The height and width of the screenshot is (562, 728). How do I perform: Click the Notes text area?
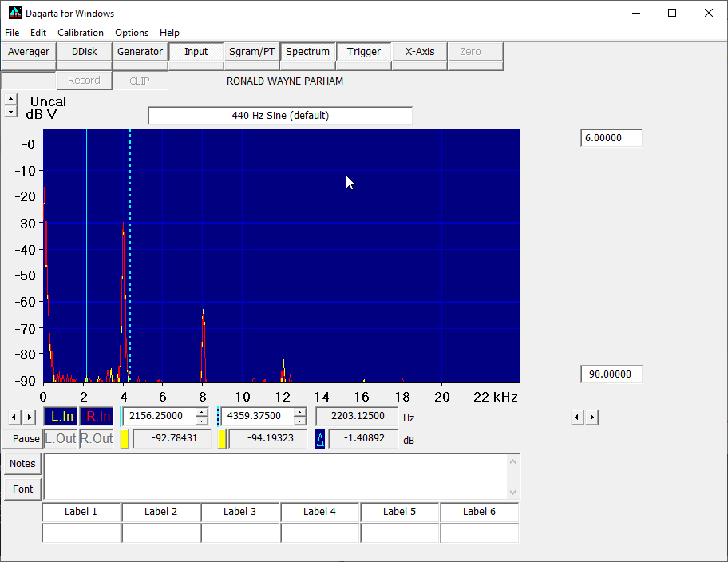(x=275, y=476)
